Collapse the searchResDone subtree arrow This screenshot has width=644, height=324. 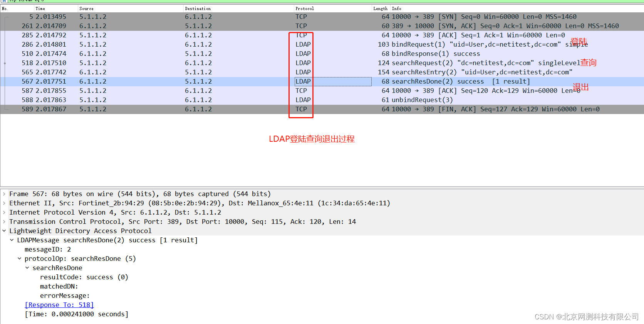[x=27, y=268]
